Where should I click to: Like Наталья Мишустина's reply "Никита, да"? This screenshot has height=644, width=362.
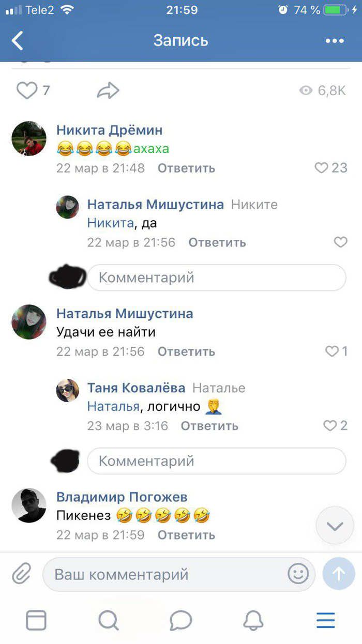coord(340,242)
